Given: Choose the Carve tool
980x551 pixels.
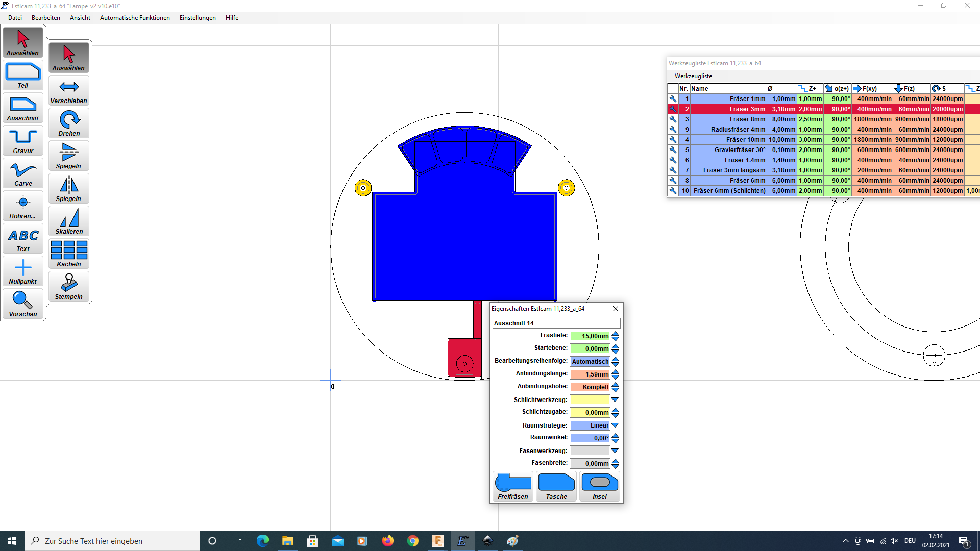Looking at the screenshot, I should tap(23, 173).
